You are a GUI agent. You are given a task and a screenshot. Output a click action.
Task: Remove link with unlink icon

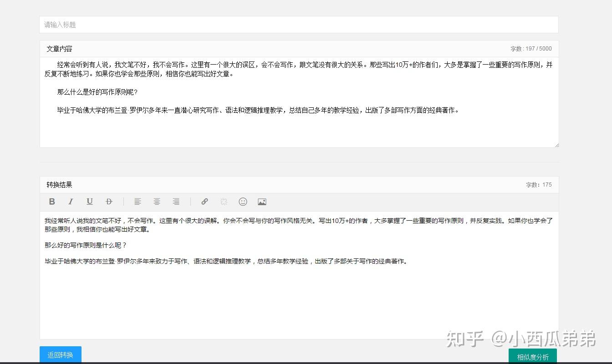(224, 202)
